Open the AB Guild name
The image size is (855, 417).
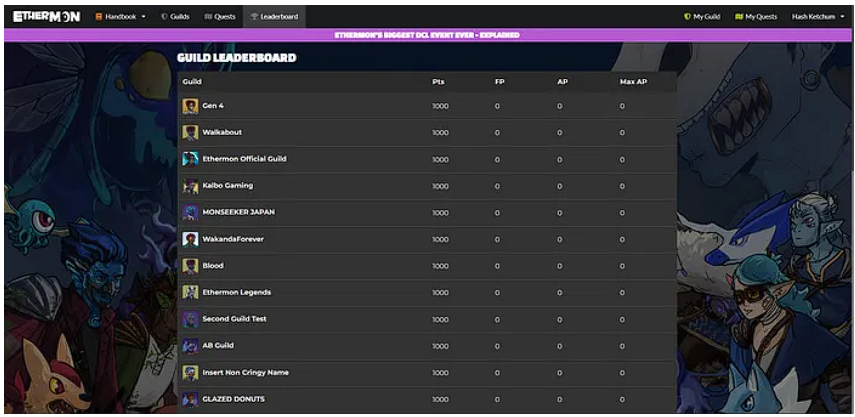pos(218,346)
